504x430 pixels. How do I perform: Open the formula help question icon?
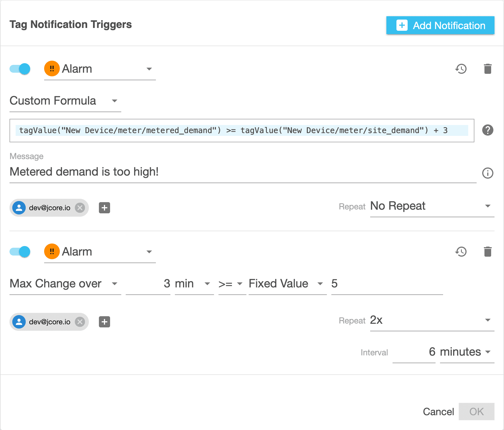tap(488, 130)
